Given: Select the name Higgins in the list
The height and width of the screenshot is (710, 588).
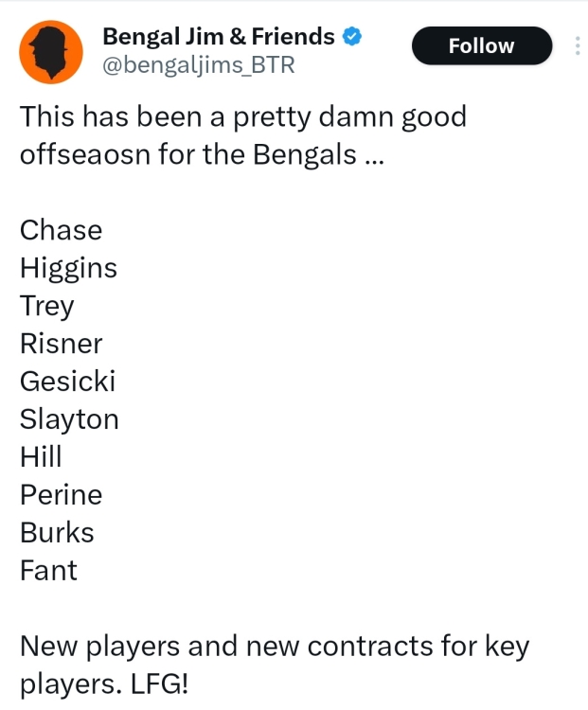Looking at the screenshot, I should pyautogui.click(x=68, y=268).
